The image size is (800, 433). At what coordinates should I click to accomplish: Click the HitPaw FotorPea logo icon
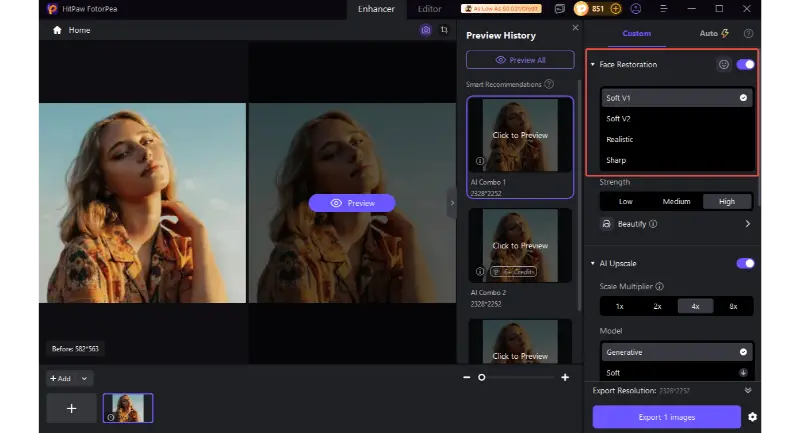point(52,9)
